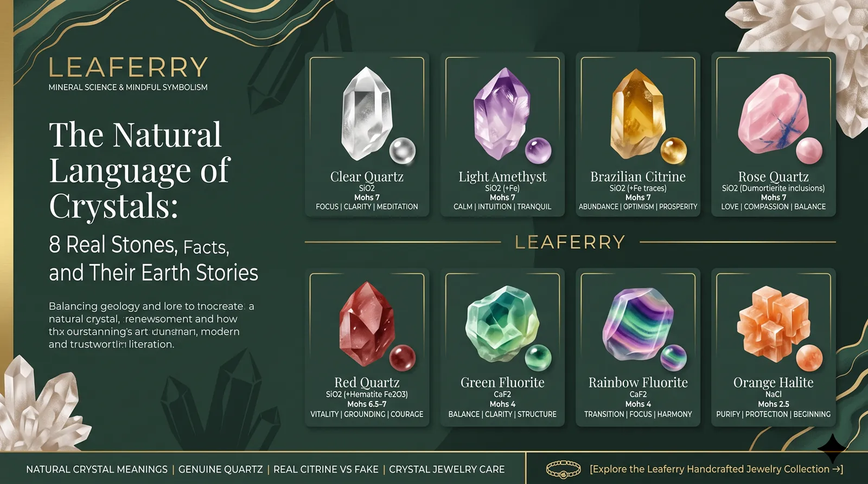The width and height of the screenshot is (868, 484).
Task: Click the Brazilian Citrine golden crystal
Action: pos(637,114)
